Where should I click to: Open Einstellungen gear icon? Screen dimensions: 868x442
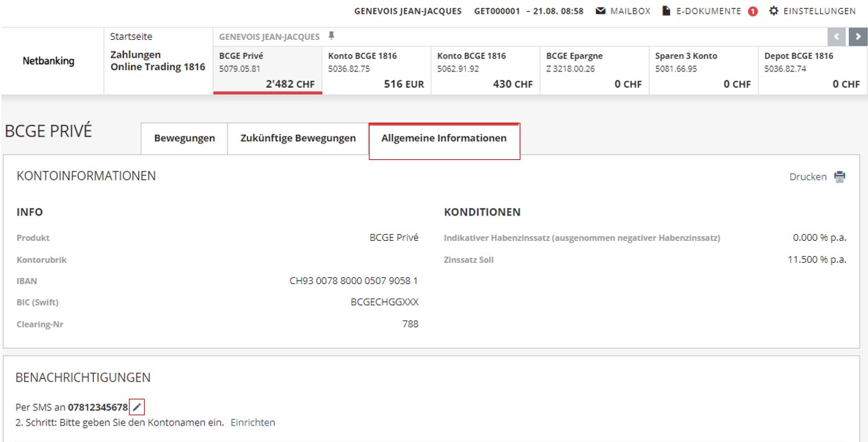773,11
